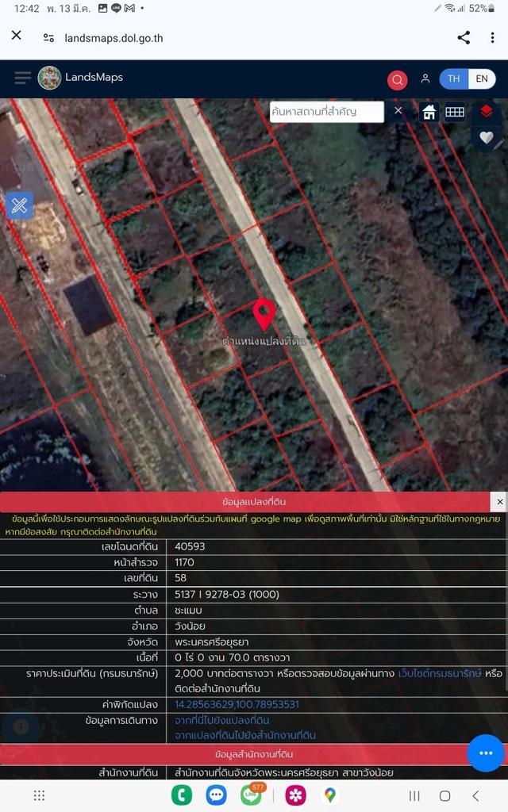
Task: Tap the red parcel location pin
Action: coord(264,314)
